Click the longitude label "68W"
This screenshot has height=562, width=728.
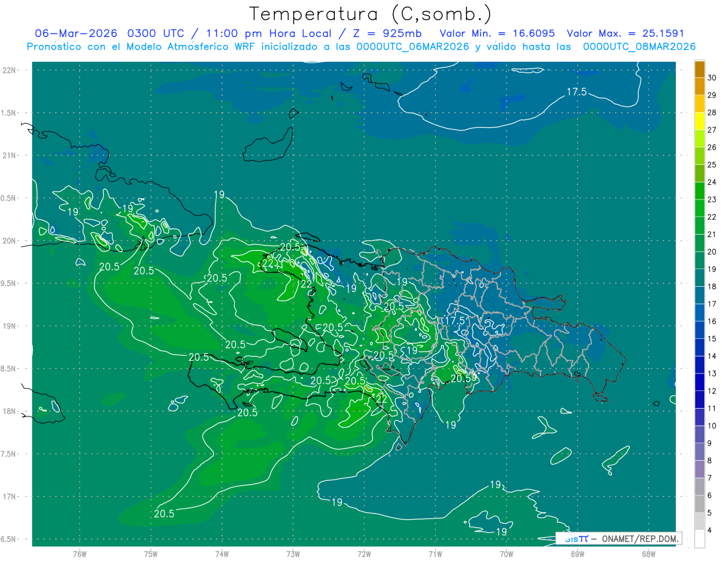click(648, 554)
